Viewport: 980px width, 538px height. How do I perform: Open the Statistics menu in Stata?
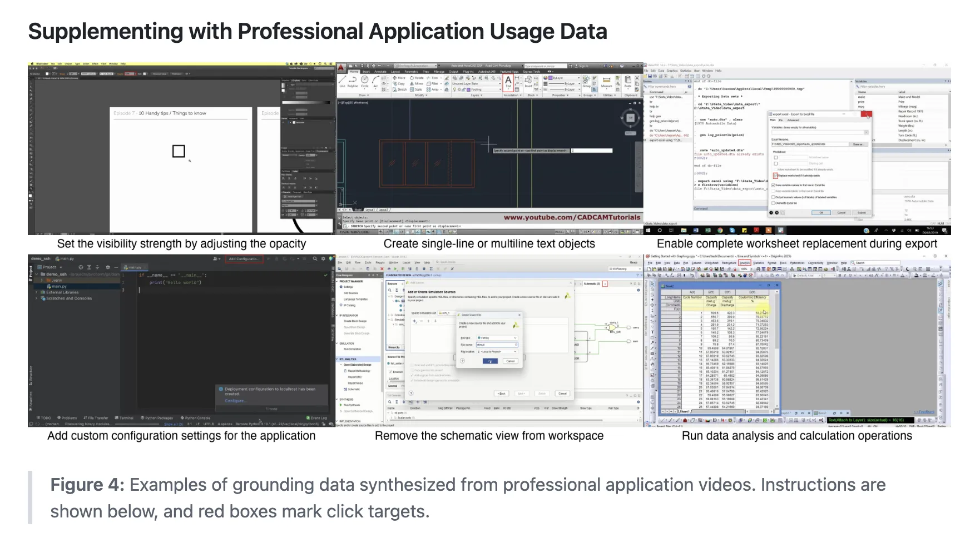pyautogui.click(x=687, y=71)
